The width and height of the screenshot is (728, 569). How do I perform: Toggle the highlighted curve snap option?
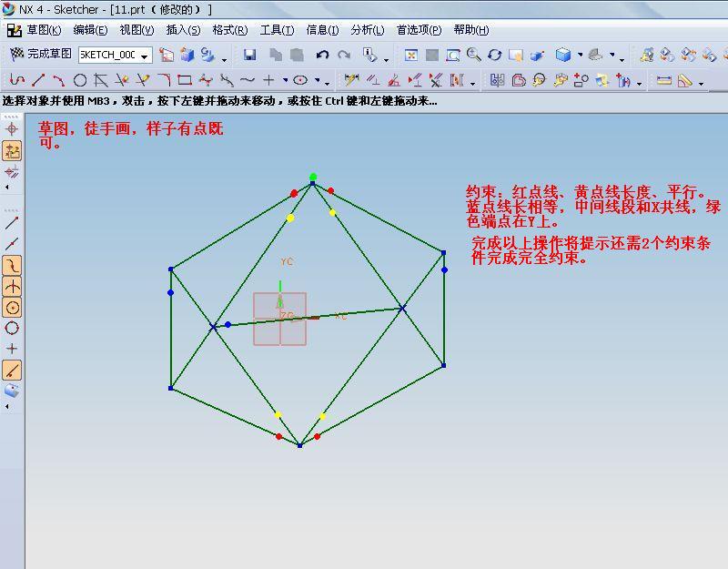click(12, 265)
